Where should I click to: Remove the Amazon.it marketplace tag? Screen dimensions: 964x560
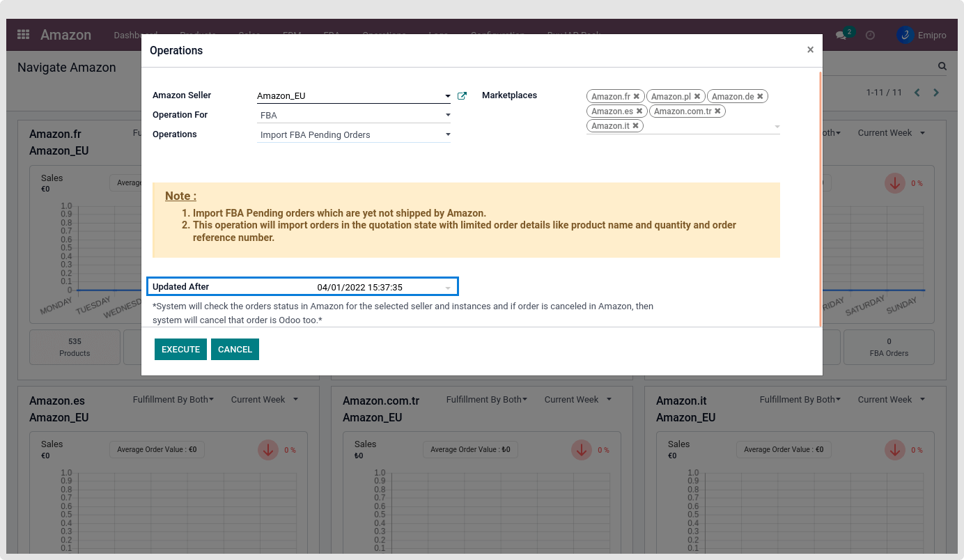(635, 126)
